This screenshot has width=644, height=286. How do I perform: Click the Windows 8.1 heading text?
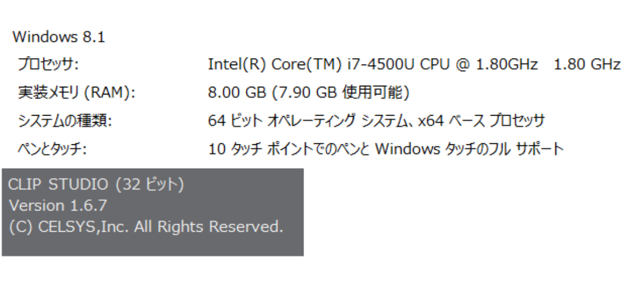coord(59,37)
